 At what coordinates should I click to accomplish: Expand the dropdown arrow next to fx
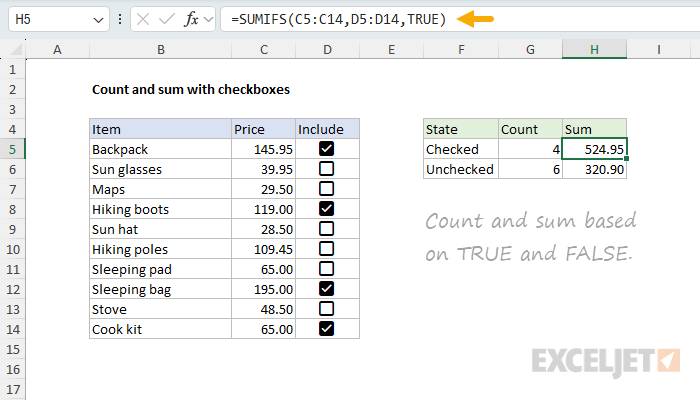click(x=208, y=19)
